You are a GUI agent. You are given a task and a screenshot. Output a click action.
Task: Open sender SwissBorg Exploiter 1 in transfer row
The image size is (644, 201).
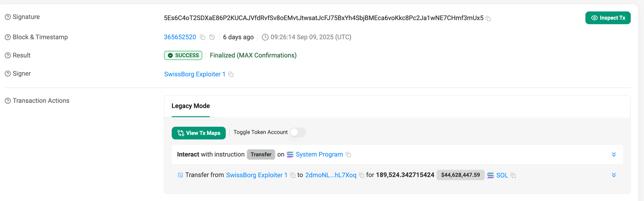click(x=257, y=175)
